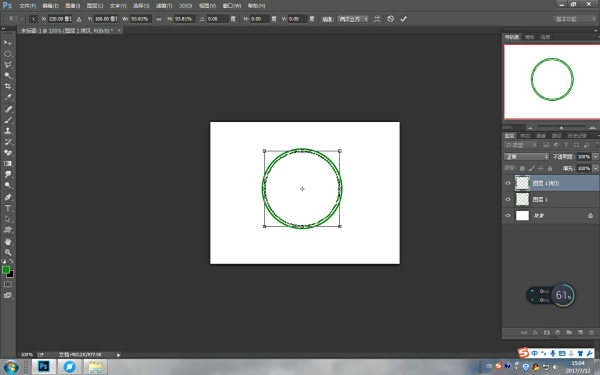Open the 3D menu in the menu bar

click(185, 6)
